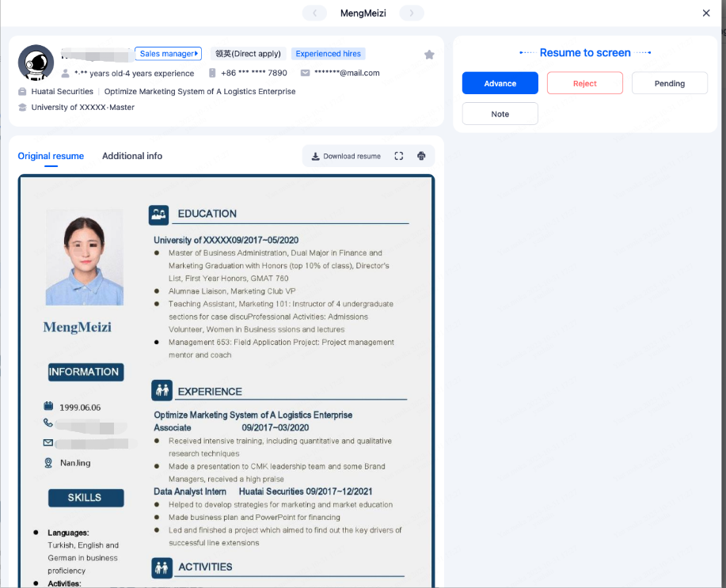Click the email envelope icon

point(305,73)
